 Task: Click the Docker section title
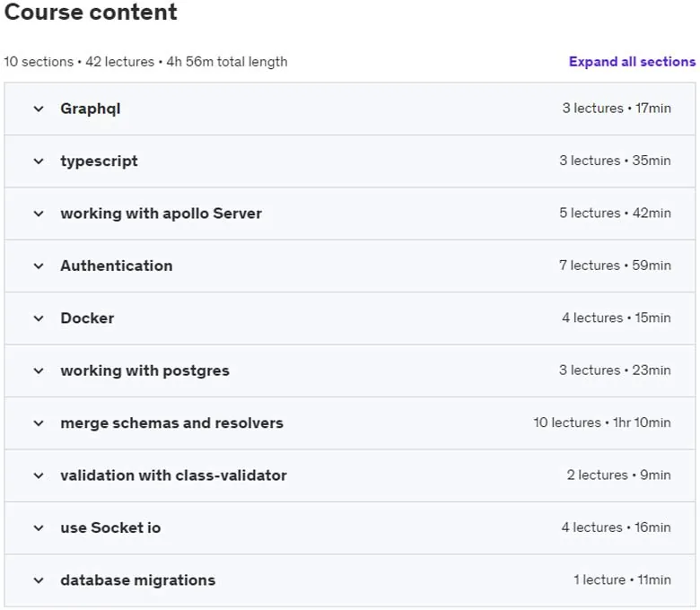point(88,318)
